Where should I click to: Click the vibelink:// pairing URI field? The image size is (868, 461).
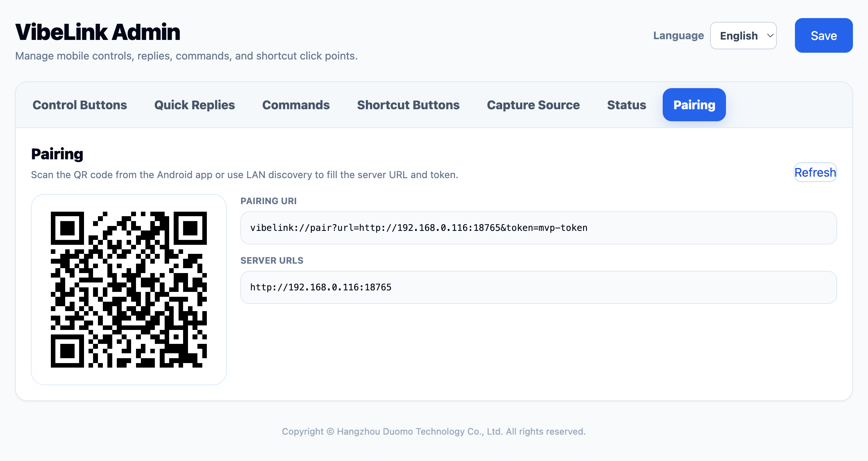point(538,228)
